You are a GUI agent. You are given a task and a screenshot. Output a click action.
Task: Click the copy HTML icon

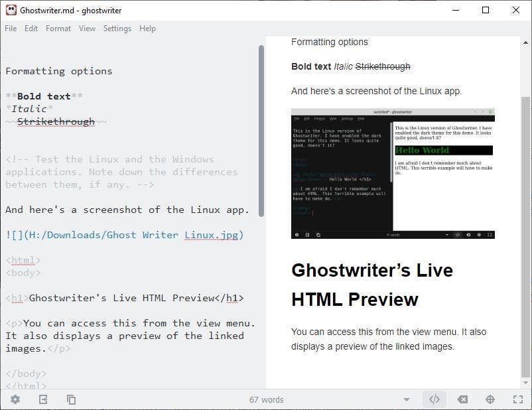(71, 399)
